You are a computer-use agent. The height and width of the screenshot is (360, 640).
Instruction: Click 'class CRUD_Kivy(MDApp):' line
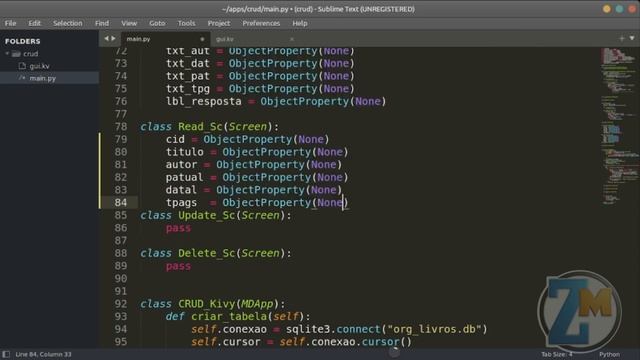tap(213, 304)
